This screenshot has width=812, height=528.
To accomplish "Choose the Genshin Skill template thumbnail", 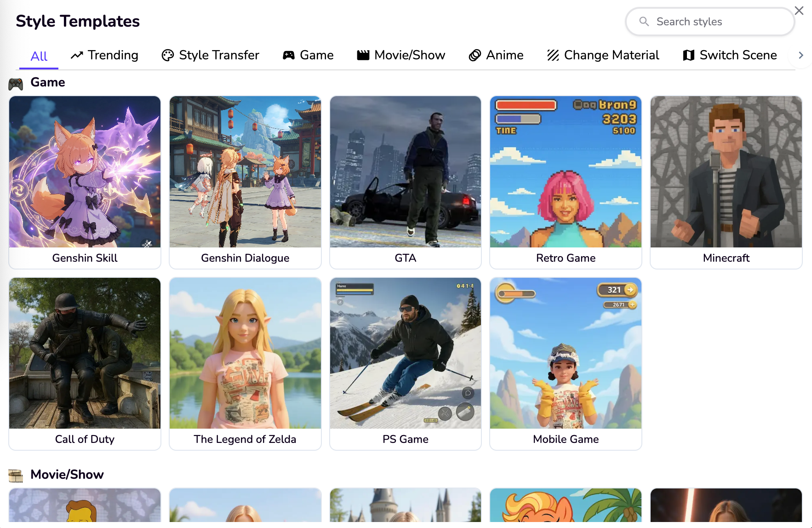I will (85, 172).
